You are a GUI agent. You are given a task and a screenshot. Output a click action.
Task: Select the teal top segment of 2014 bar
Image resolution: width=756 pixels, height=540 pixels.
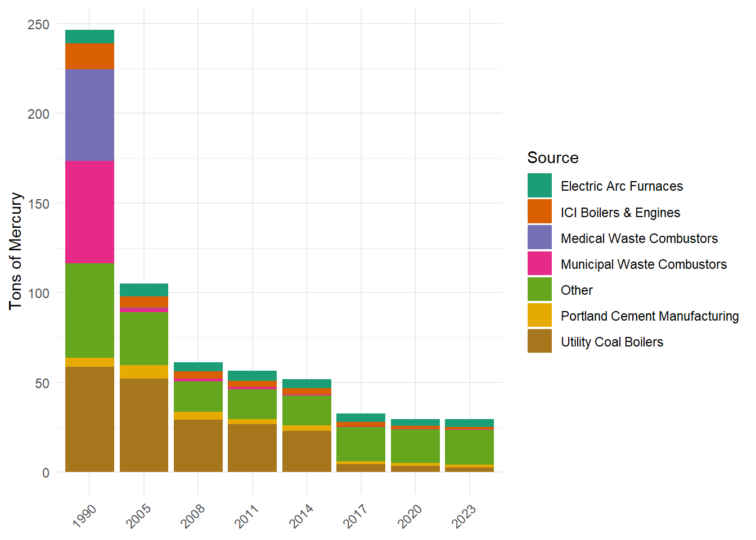click(307, 384)
